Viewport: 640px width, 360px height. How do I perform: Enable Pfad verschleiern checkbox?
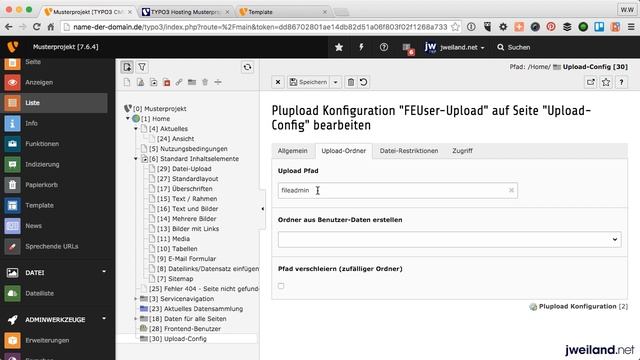point(281,286)
